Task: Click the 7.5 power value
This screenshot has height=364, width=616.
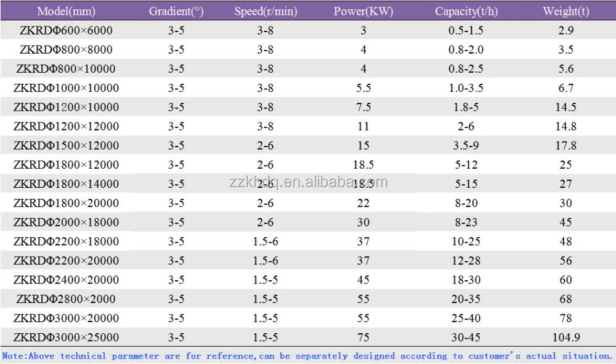Action: [363, 107]
